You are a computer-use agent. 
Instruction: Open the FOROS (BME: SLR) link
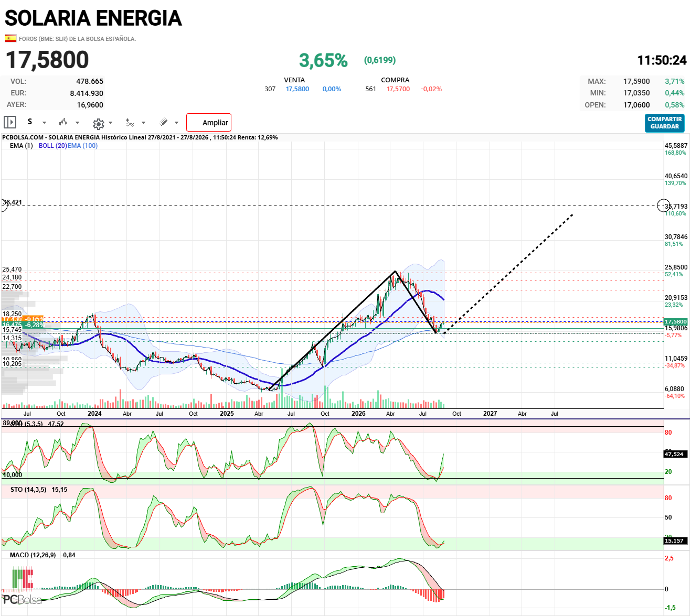[77, 39]
